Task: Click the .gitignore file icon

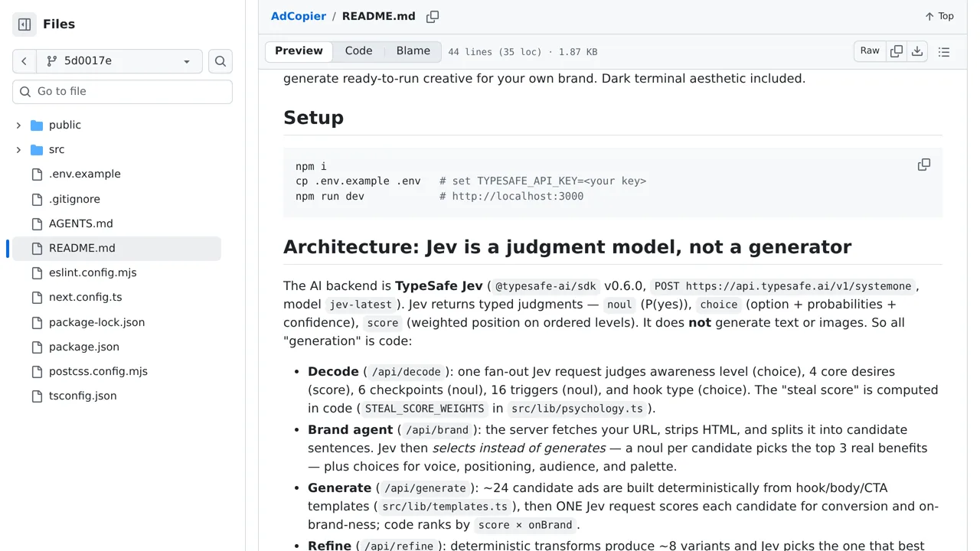Action: [37, 199]
